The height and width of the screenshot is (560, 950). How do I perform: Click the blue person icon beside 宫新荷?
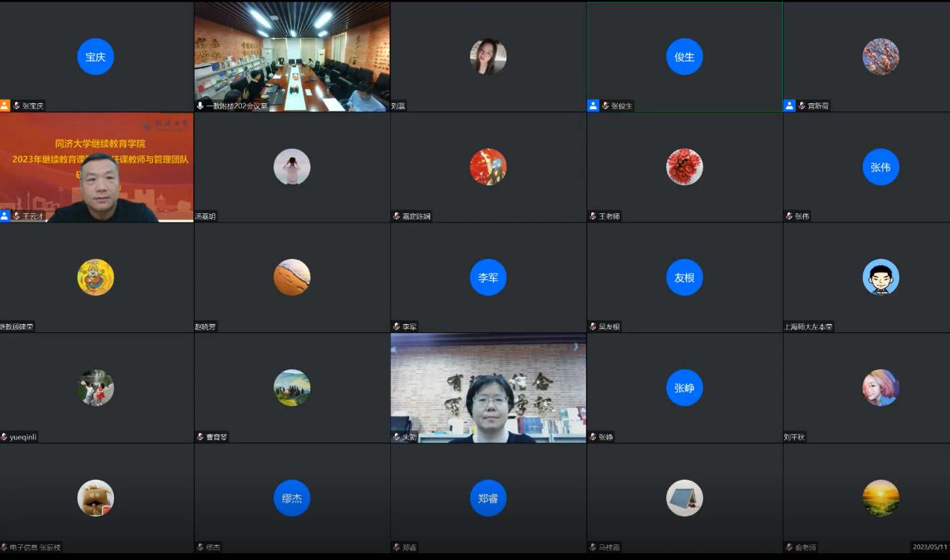point(789,106)
